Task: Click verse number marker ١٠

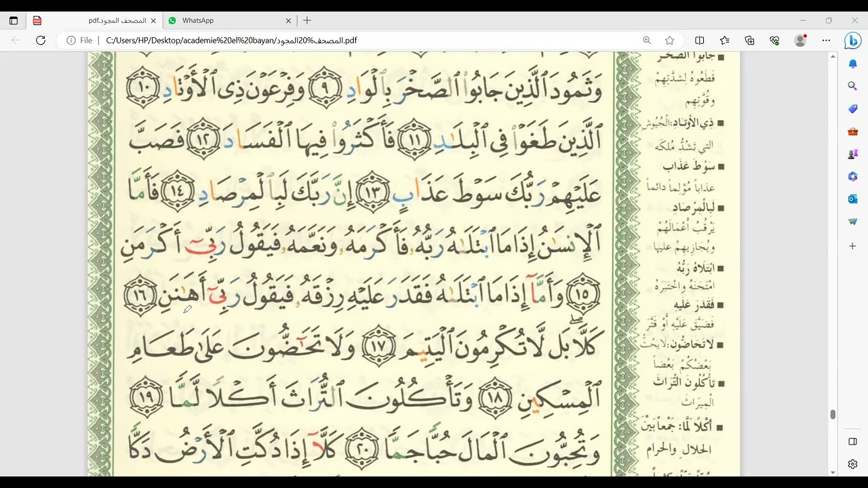Action: click(143, 87)
